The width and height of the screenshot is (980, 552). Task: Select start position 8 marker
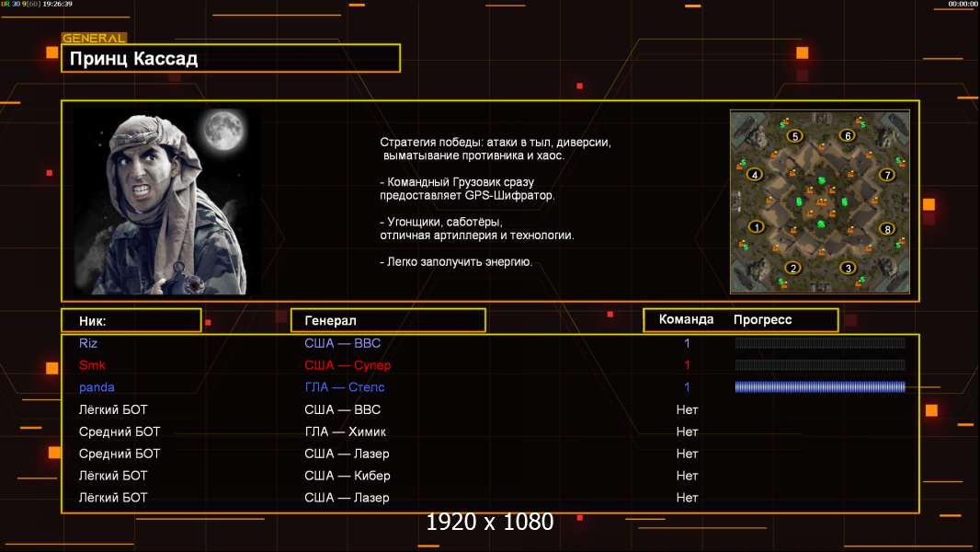pos(887,229)
